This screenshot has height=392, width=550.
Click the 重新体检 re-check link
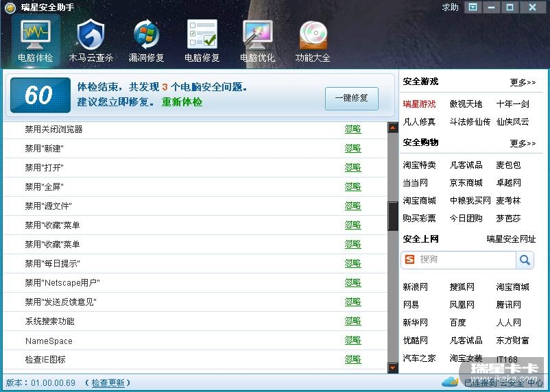tap(182, 102)
